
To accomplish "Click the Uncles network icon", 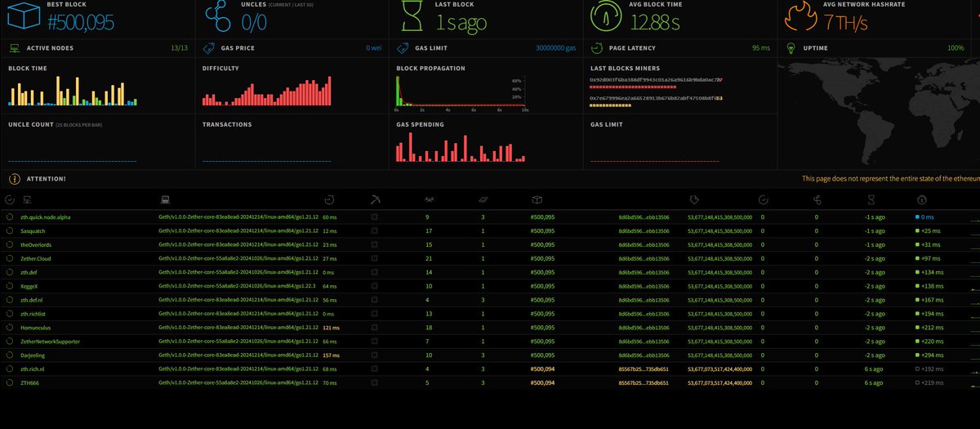I will (x=216, y=15).
